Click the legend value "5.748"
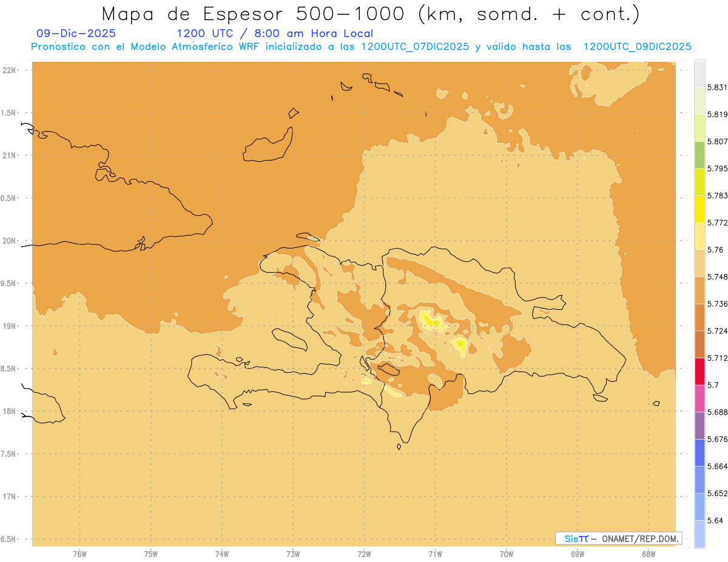Image resolution: width=728 pixels, height=562 pixels. tap(717, 276)
